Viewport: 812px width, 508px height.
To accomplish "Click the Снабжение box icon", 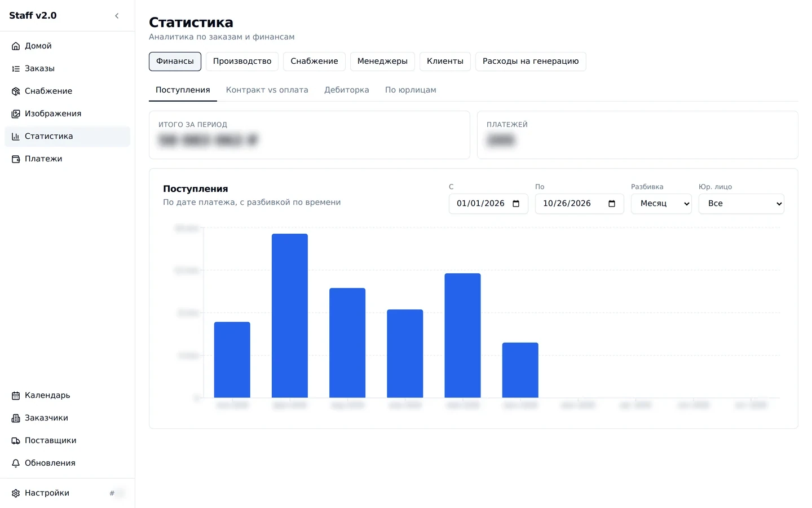I will click(16, 91).
